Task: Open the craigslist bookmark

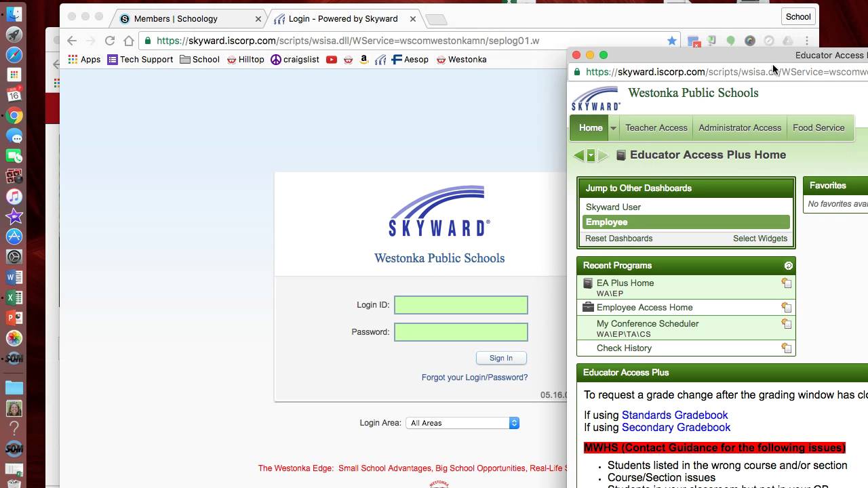Action: pyautogui.click(x=295, y=60)
